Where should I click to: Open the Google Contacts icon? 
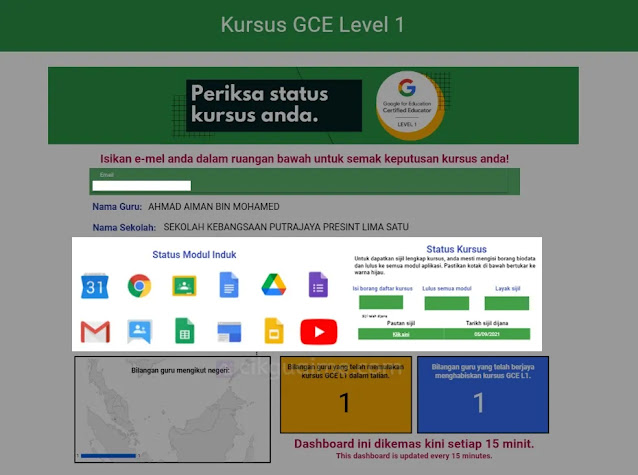[139, 331]
